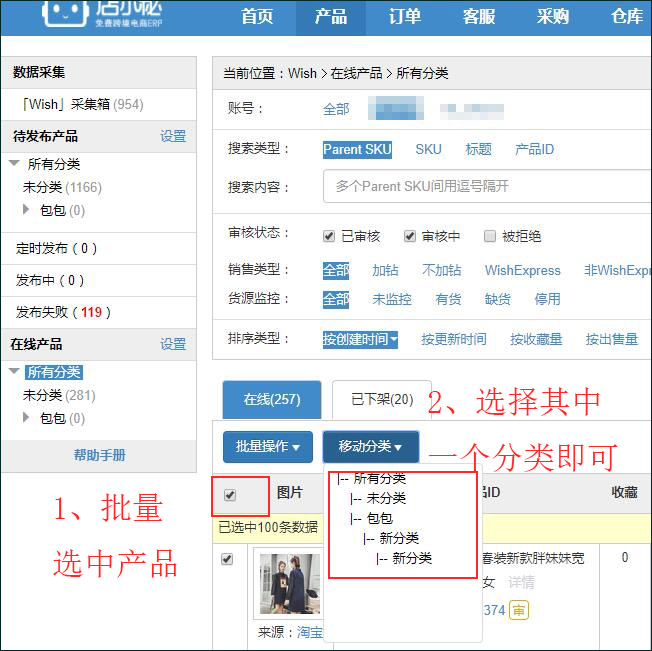Select 全部 in 销售类型

[336, 270]
